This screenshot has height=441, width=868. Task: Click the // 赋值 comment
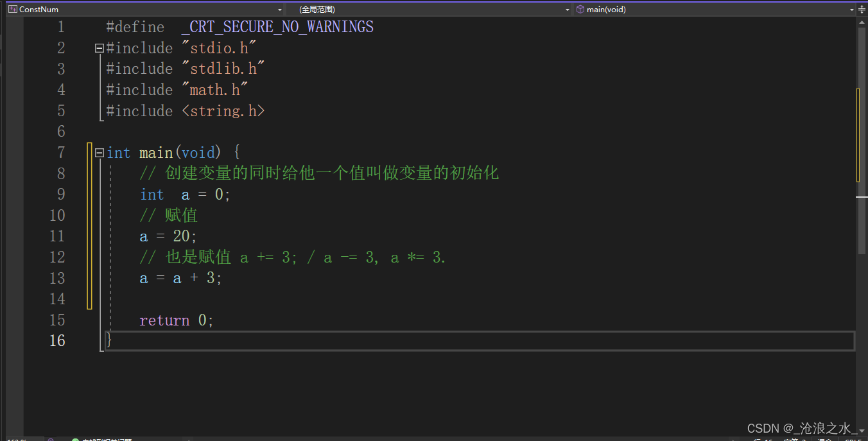coord(168,215)
